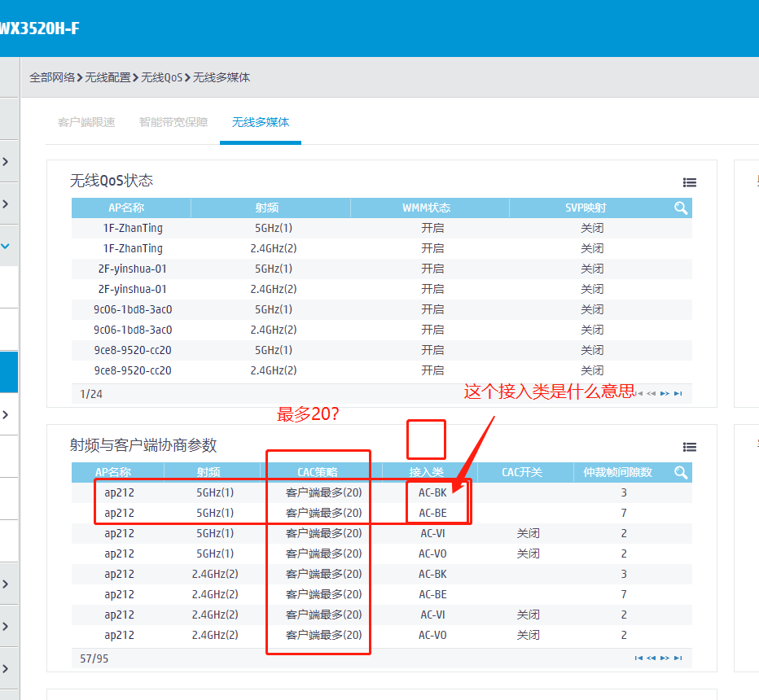
Task: Click AC-VO in ap212 5GHz(1) row
Action: coord(432,553)
